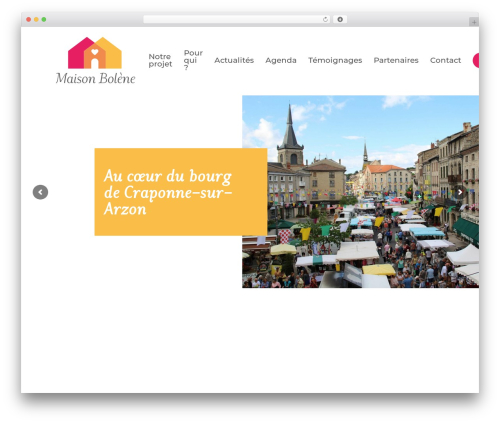The height and width of the screenshot is (423, 500).
Task: Click the Maison Bolène logo text
Action: tap(95, 78)
